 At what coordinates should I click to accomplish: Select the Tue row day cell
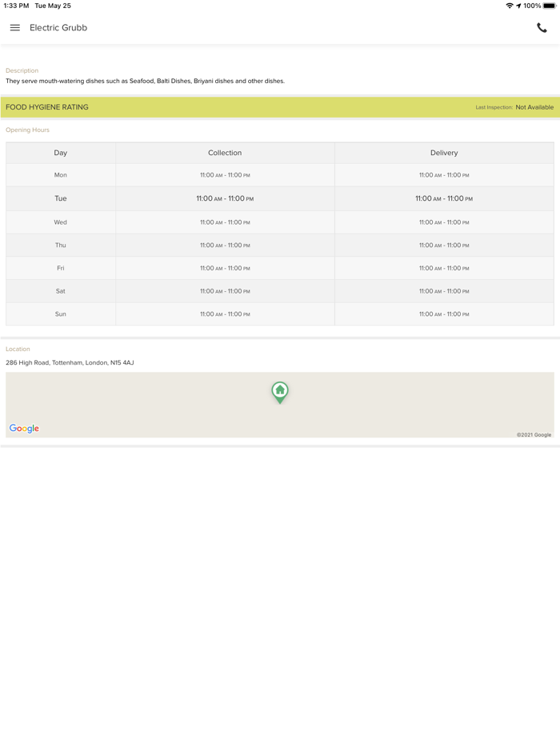[61, 198]
